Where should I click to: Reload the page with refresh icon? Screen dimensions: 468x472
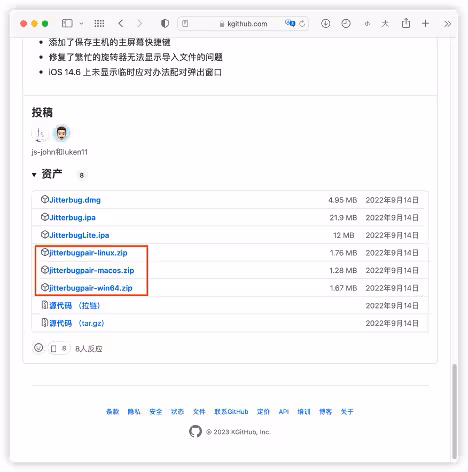point(302,24)
